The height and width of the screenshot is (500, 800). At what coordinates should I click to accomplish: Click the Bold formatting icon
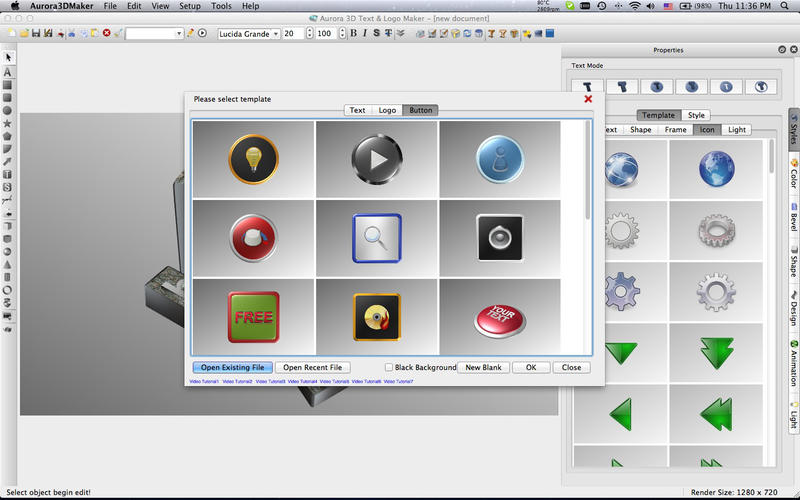coord(353,33)
